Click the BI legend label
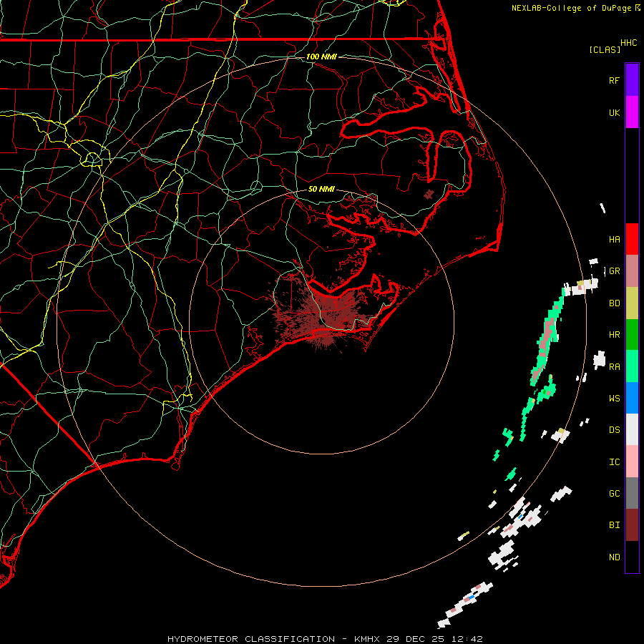This screenshot has width=644, height=644. pyautogui.click(x=614, y=525)
